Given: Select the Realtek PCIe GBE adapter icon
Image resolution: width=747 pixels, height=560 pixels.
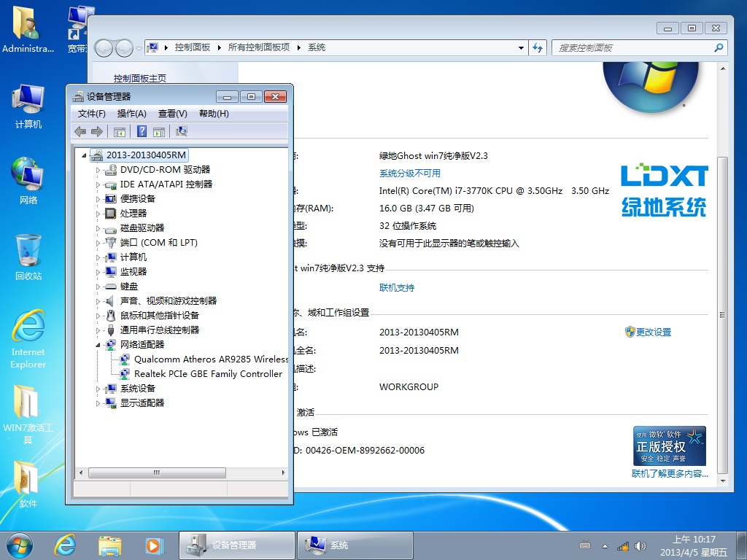Looking at the screenshot, I should click(x=124, y=374).
